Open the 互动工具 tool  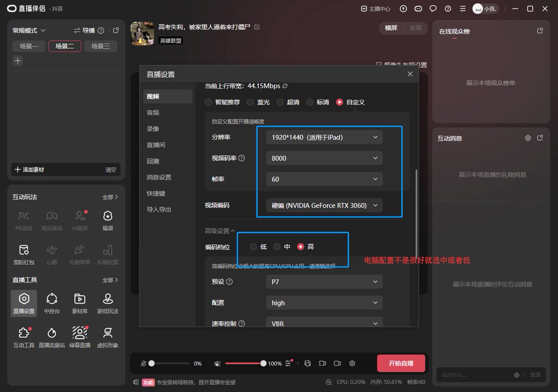24,337
